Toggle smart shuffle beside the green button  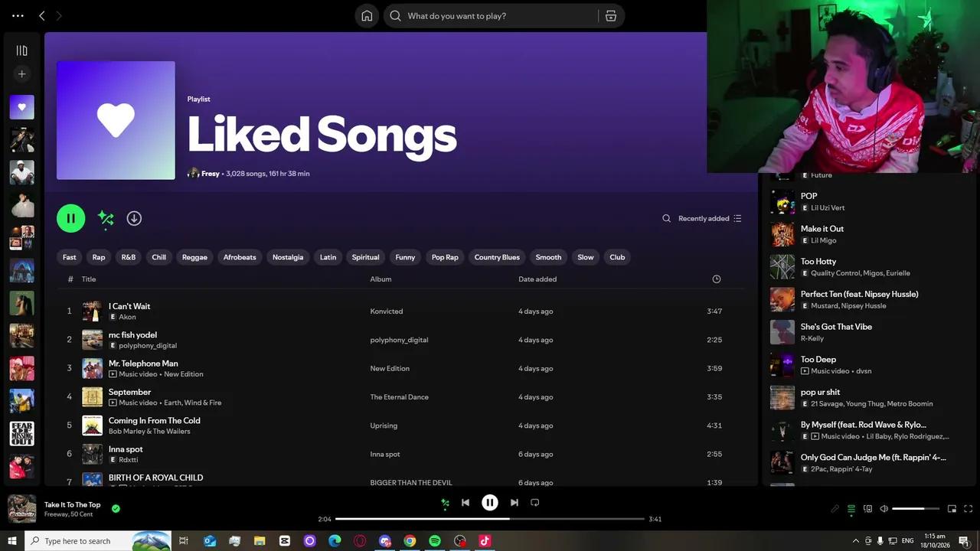(106, 219)
